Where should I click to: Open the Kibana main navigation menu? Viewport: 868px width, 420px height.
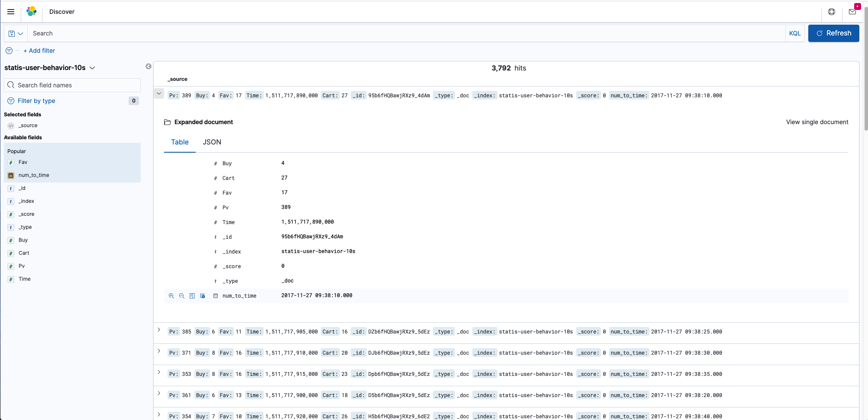point(11,12)
